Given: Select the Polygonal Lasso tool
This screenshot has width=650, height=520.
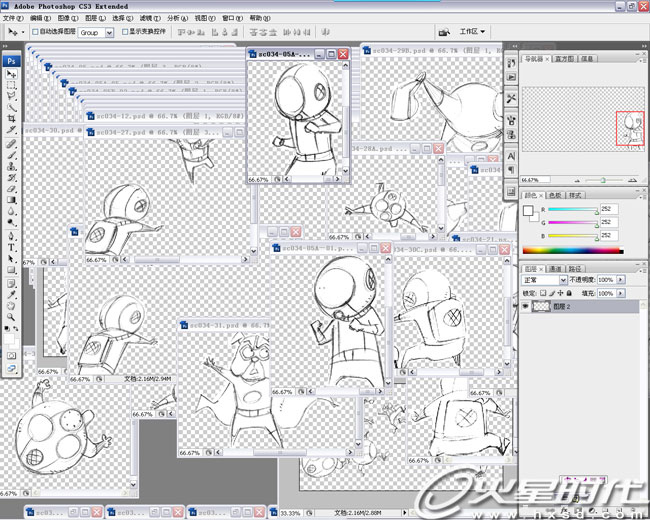Looking at the screenshot, I should click(x=11, y=96).
